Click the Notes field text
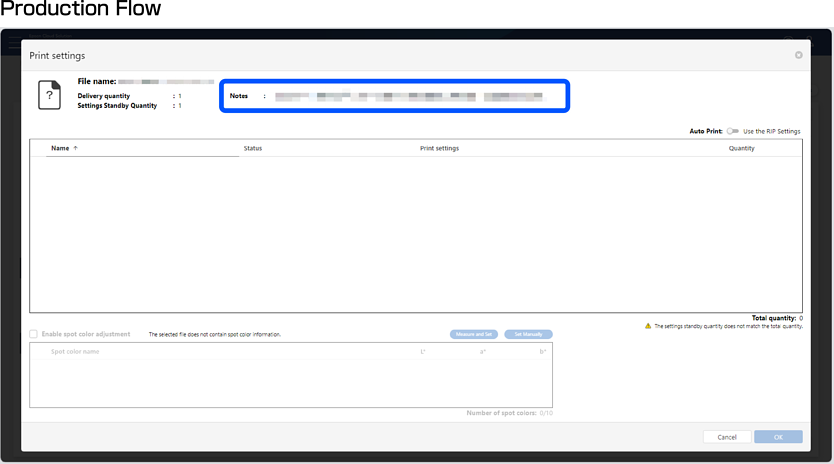Screen dimensions: 834x464 [x=408, y=97]
